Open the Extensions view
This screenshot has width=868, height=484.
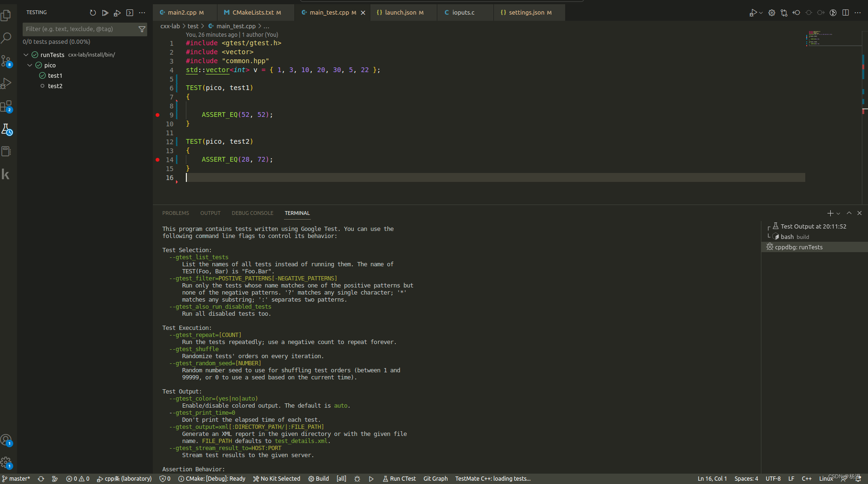coord(6,106)
